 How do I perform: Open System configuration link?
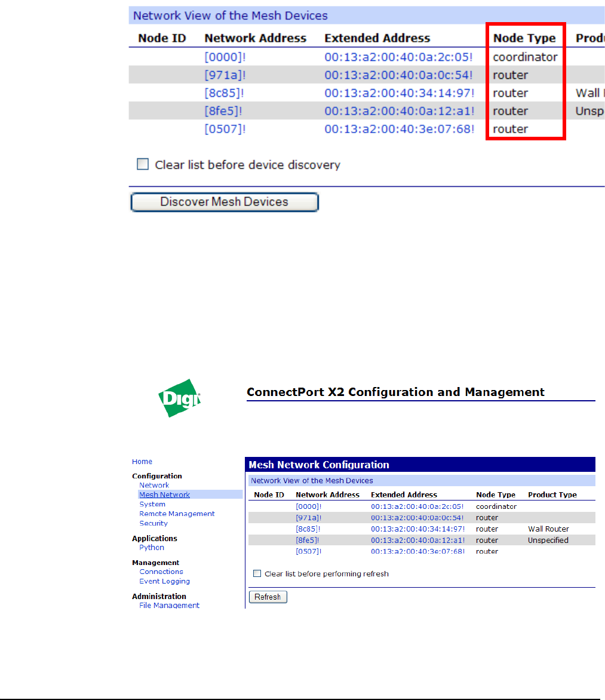[152, 504]
